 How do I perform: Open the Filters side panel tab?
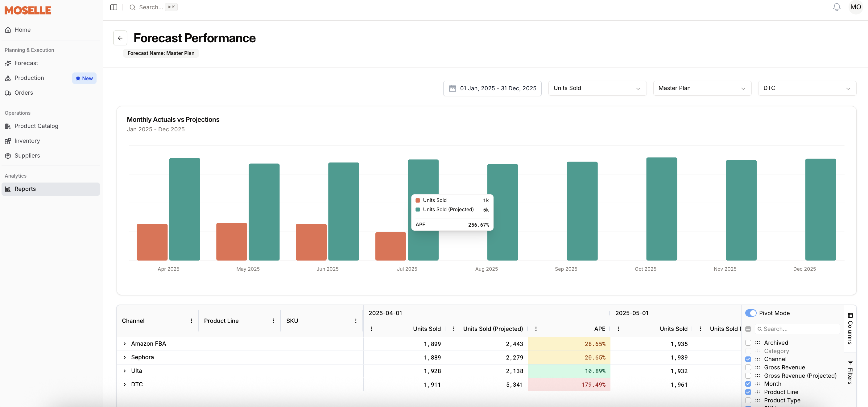(850, 372)
